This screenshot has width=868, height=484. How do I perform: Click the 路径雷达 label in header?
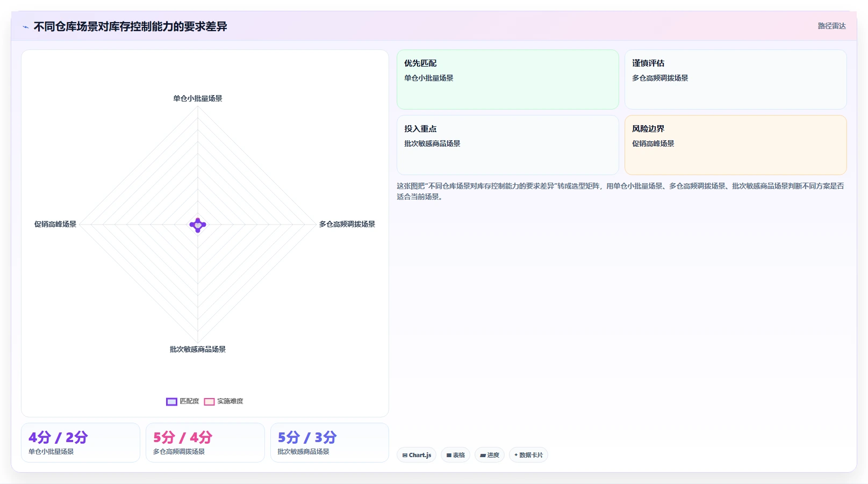pos(831,26)
